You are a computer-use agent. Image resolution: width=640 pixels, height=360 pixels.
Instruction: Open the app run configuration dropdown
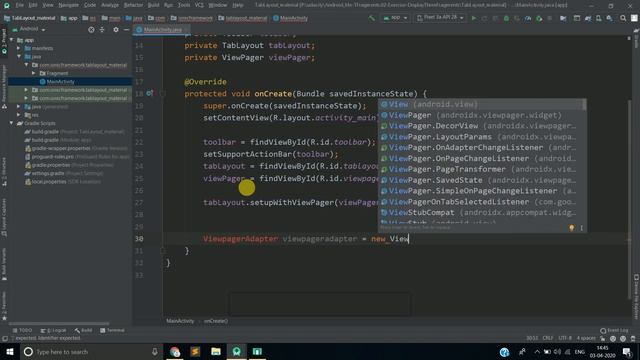[395, 18]
